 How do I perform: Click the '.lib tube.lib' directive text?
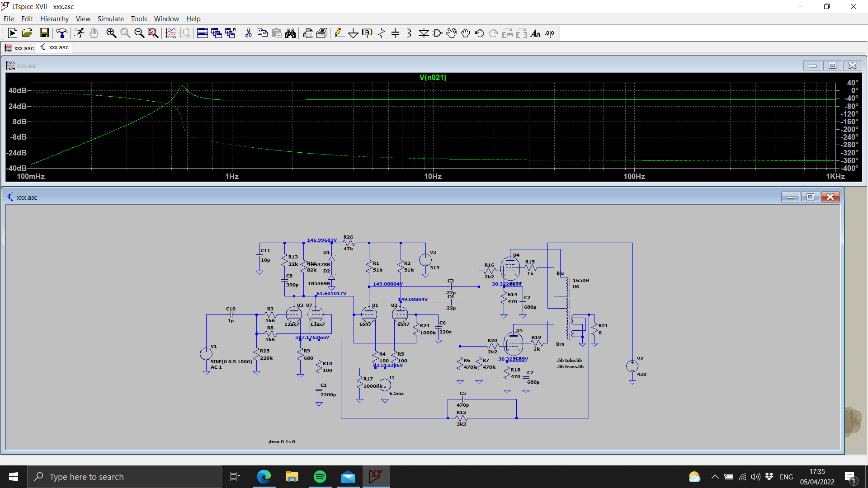(569, 360)
